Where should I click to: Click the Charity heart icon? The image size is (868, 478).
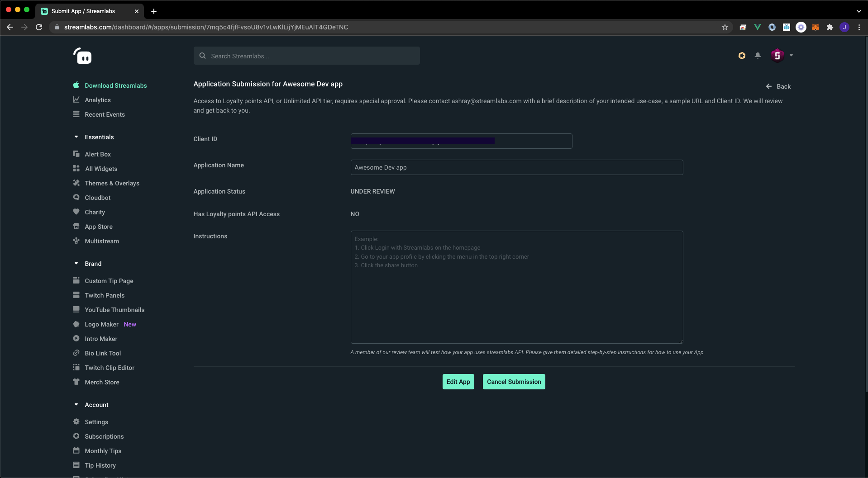pyautogui.click(x=76, y=212)
